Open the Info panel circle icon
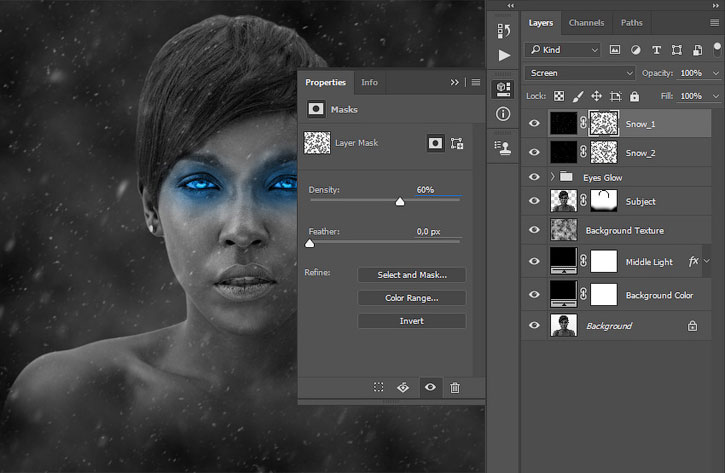 503,114
